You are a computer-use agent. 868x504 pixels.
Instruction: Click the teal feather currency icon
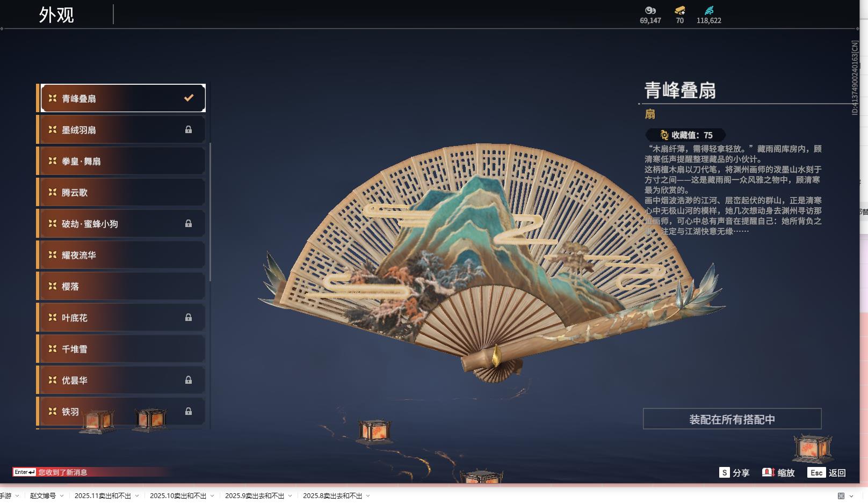coord(709,10)
